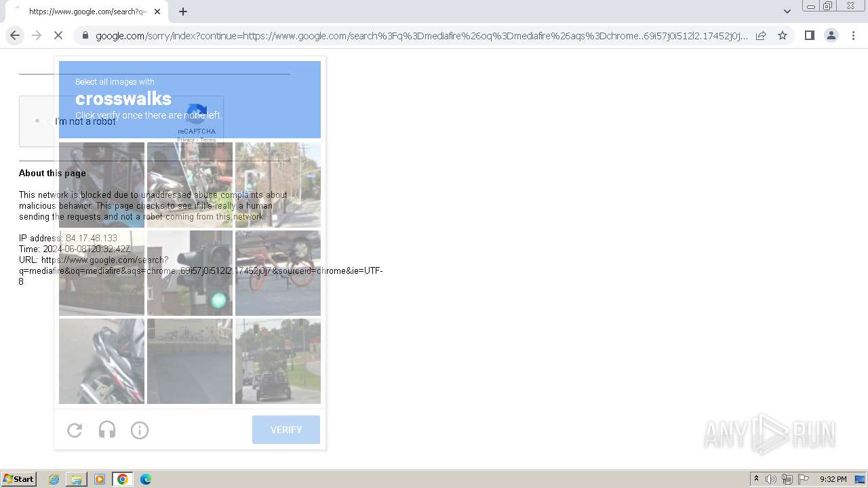Select captcha tile with green traffic light
Viewport: 868px width, 488px height.
click(190, 273)
